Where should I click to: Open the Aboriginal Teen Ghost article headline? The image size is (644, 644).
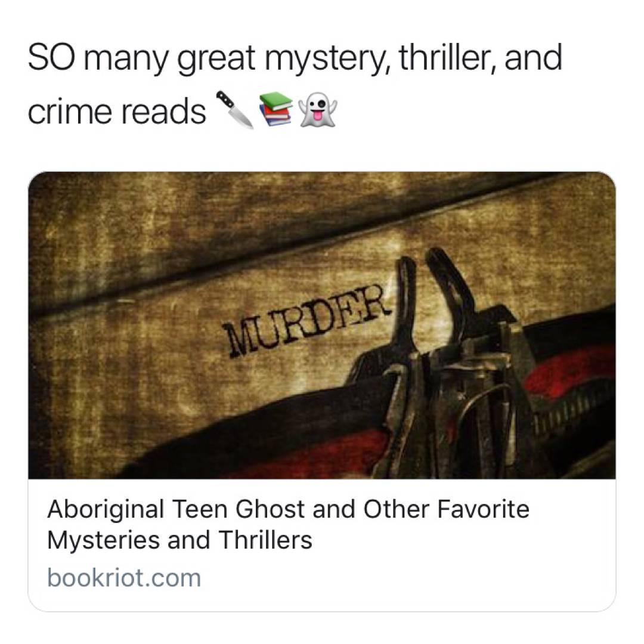coord(289,524)
